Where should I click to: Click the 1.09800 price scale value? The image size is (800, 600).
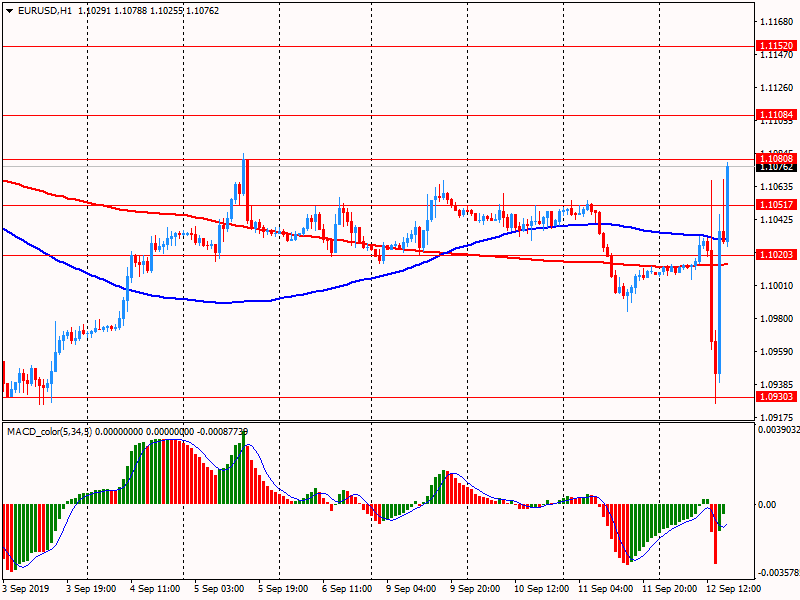[777, 319]
